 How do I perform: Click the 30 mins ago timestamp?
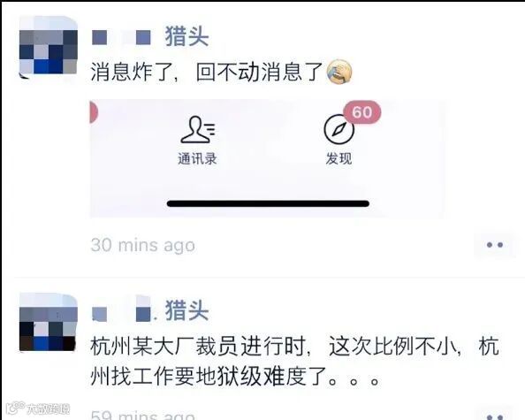tap(143, 245)
